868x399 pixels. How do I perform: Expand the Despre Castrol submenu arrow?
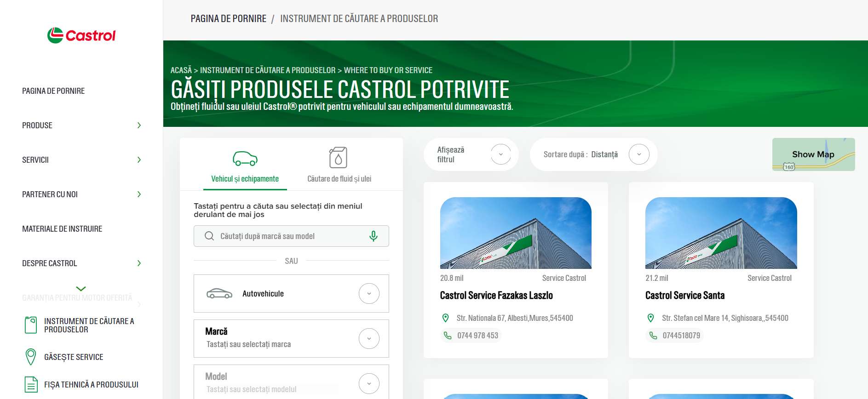pyautogui.click(x=139, y=263)
